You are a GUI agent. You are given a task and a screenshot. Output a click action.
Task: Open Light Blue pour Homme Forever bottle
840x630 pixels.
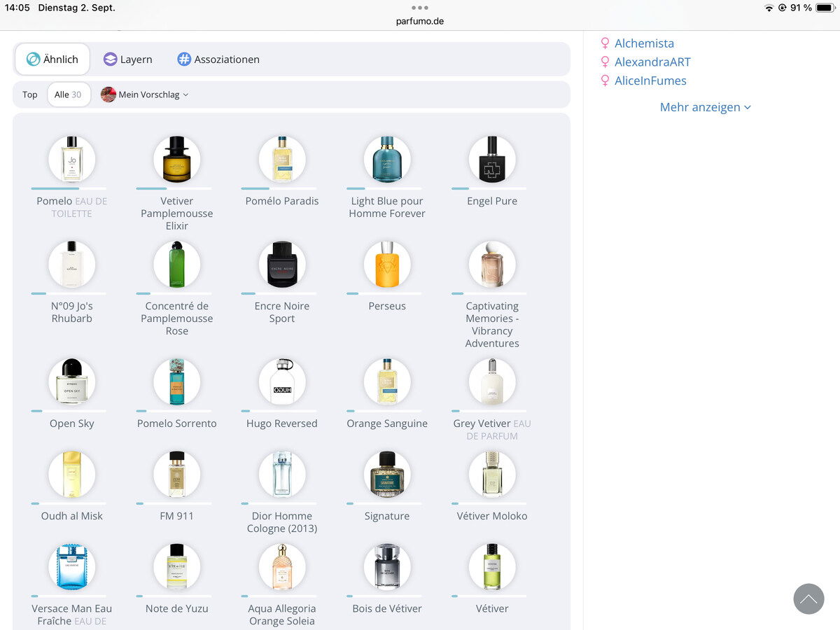(387, 160)
